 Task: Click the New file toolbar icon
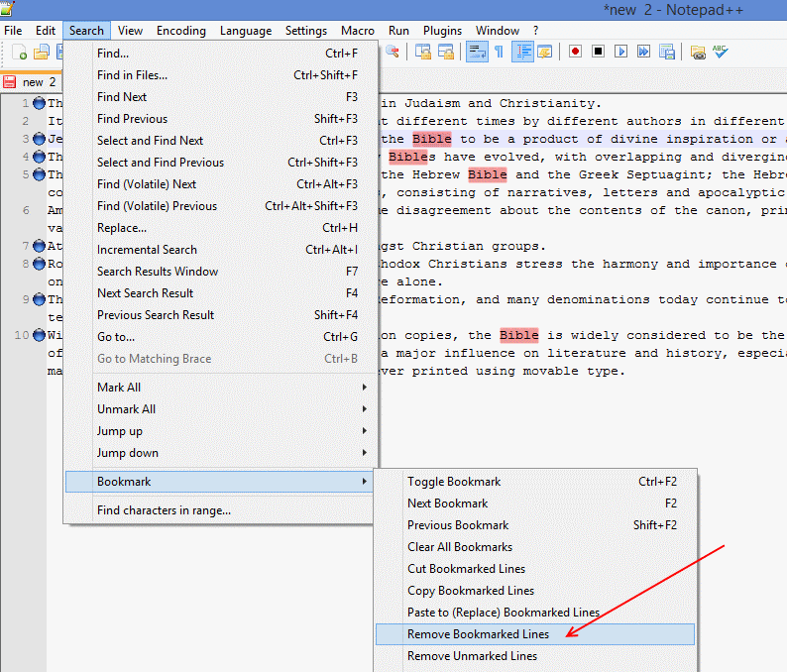click(x=19, y=52)
